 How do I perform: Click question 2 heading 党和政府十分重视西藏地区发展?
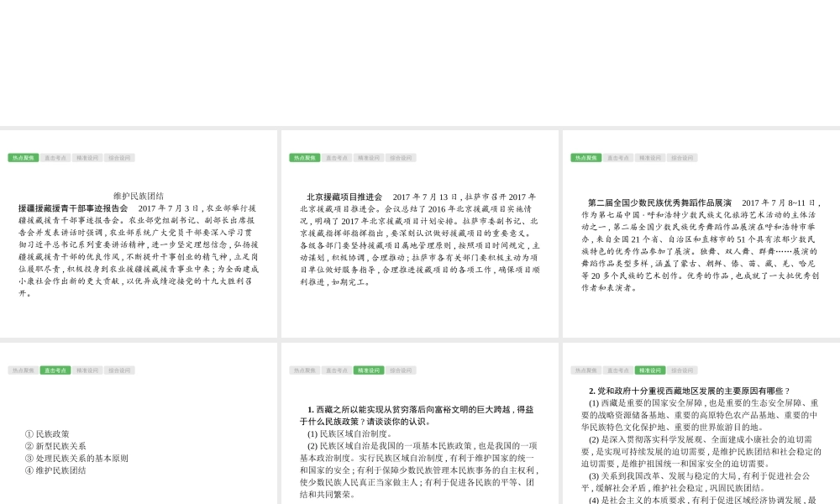tap(689, 391)
